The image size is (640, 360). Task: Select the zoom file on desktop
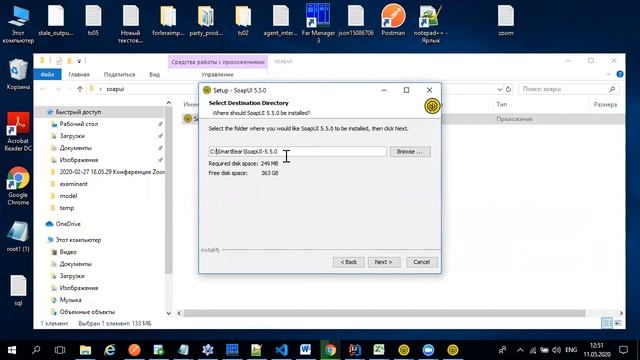point(505,20)
